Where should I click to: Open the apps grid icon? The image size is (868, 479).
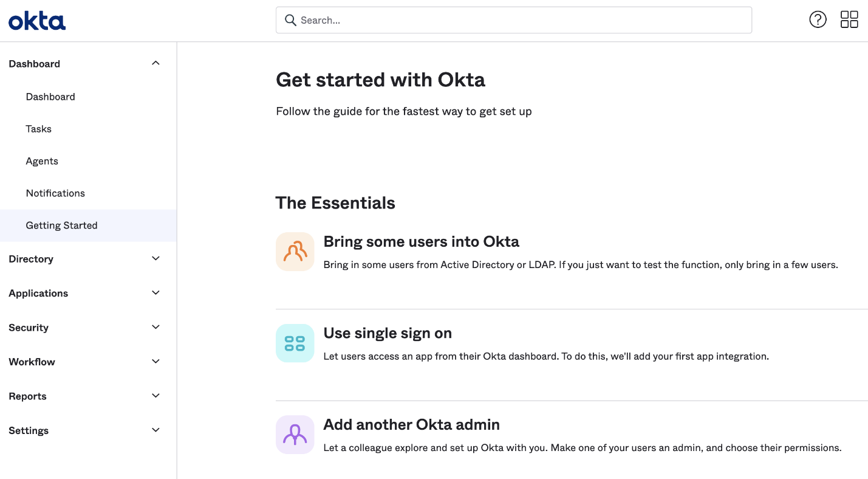tap(849, 20)
